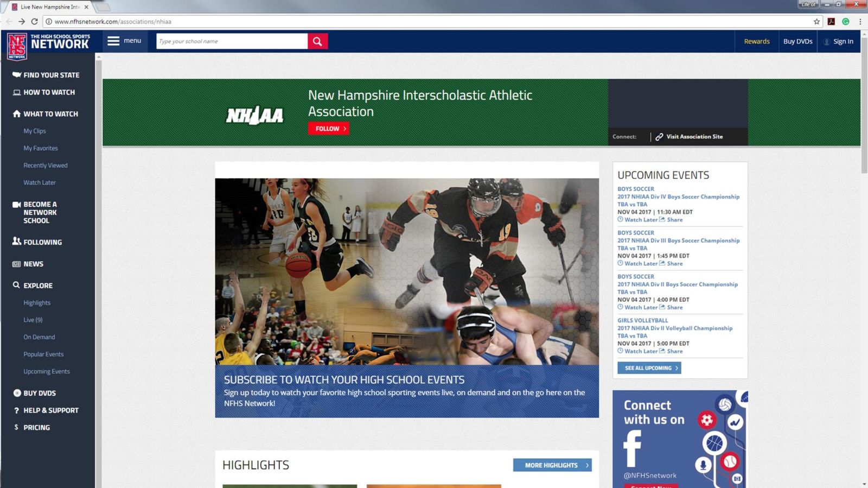Viewport: 868px width, 488px height.
Task: Open Watch Later in sidebar
Action: tap(40, 183)
